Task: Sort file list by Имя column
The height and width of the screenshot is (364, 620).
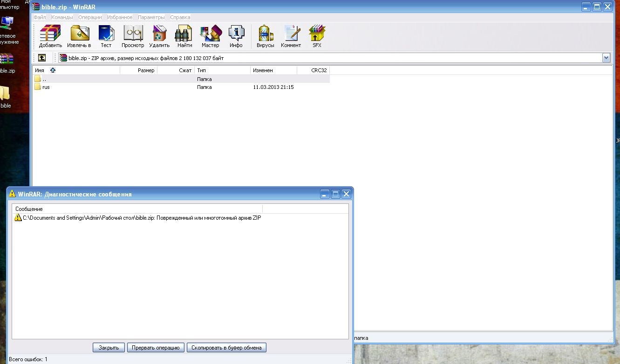Action: click(76, 70)
